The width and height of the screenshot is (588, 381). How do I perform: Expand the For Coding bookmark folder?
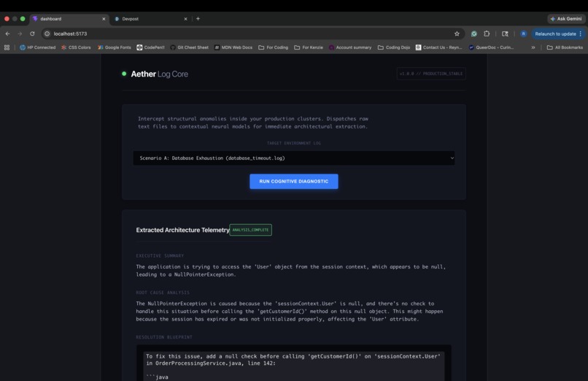(274, 47)
